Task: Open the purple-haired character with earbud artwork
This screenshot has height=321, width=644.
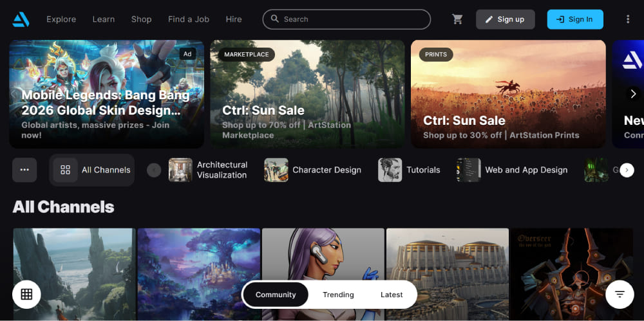Action: (x=323, y=274)
